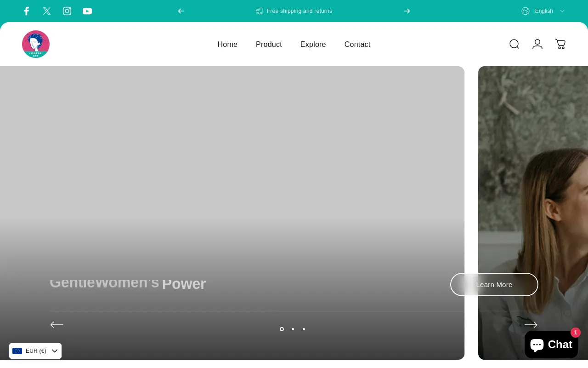Click the store logo

pos(36,44)
